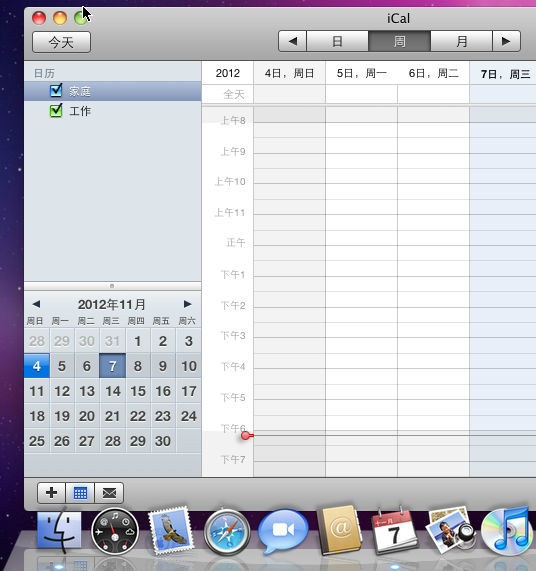Click the sidebar resize handle above mini calendar
The image size is (536, 571).
pyautogui.click(x=112, y=286)
